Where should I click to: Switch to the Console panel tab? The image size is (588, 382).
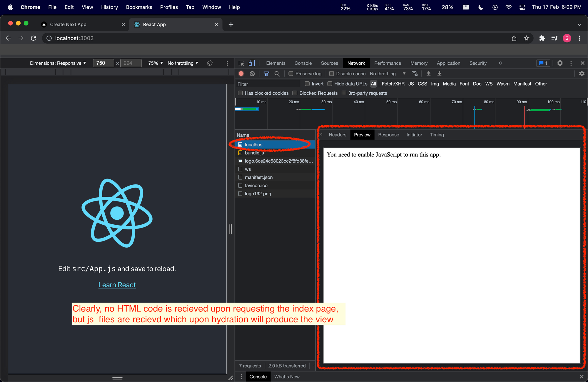click(x=303, y=63)
